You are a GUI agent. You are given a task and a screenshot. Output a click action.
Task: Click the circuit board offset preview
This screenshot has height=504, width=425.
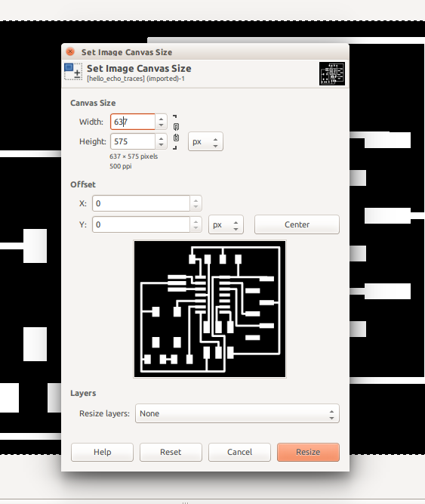[210, 309]
